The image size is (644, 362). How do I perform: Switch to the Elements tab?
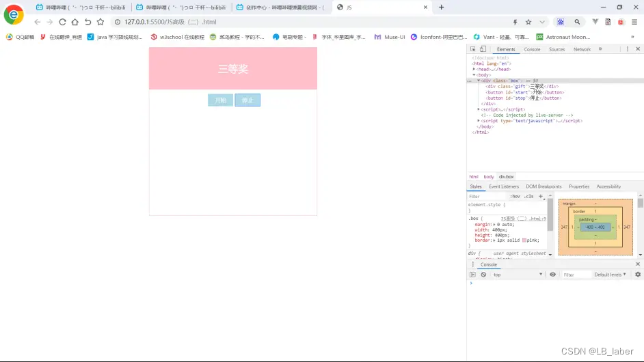point(506,49)
